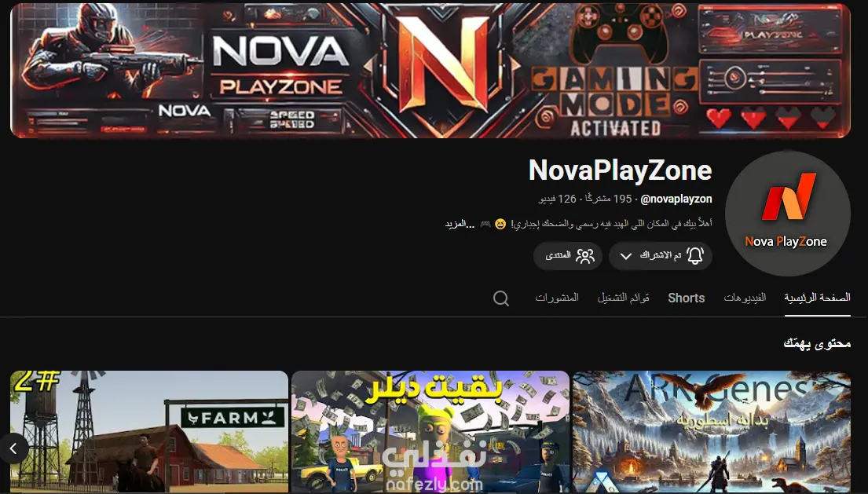Click the @novaplayzon channel handle
This screenshot has width=868, height=494.
coord(676,199)
